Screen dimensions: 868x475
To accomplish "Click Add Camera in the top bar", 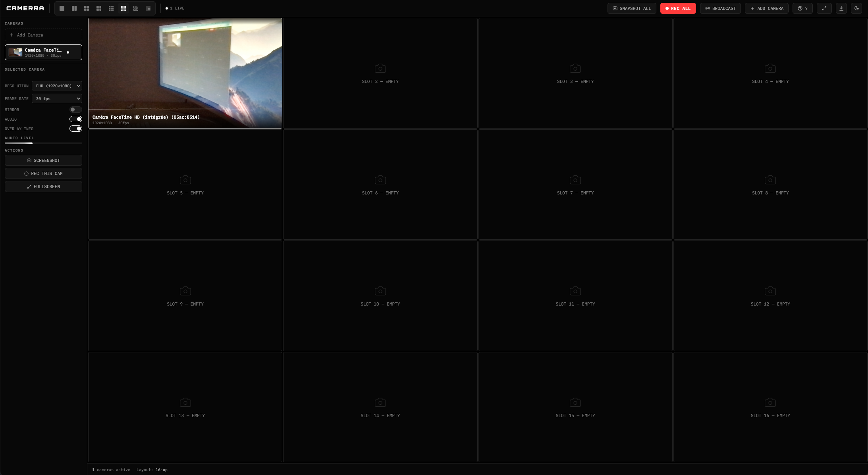I will pos(767,8).
